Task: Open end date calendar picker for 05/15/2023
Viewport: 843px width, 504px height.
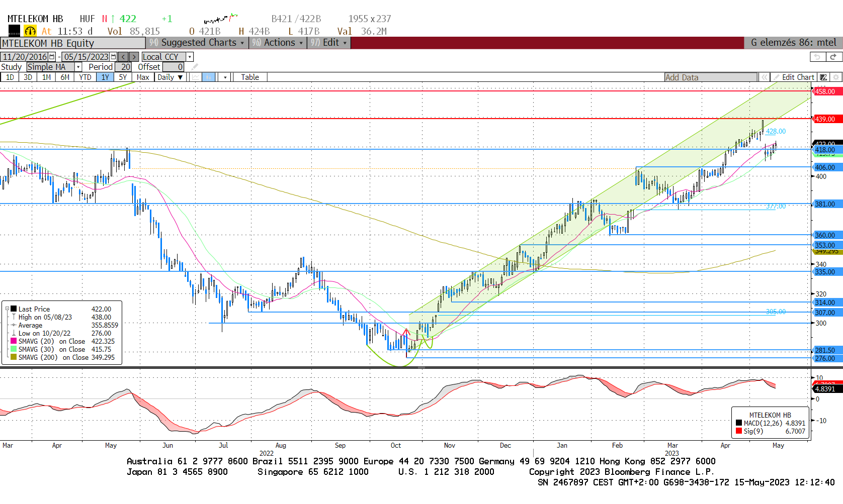Action: 113,57
